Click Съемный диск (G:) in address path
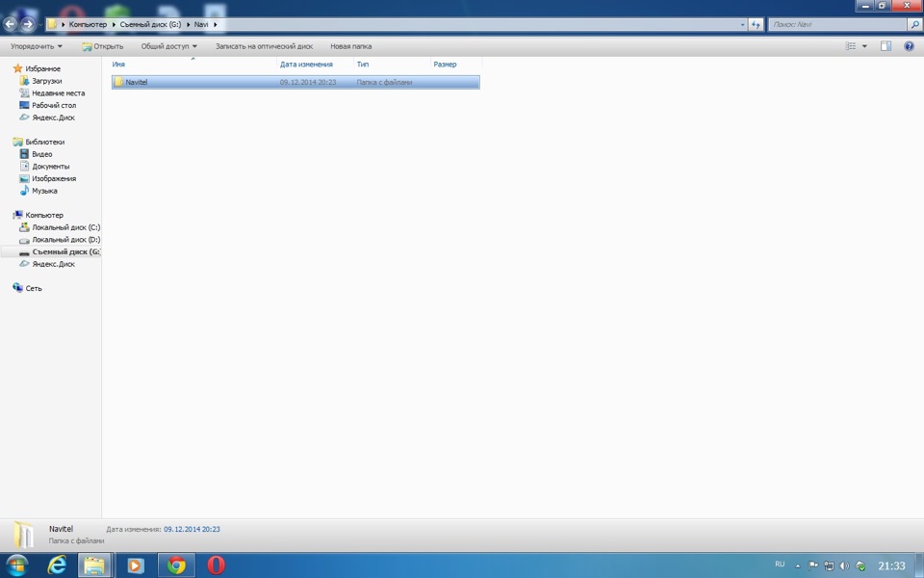924x578 pixels. pyautogui.click(x=150, y=24)
